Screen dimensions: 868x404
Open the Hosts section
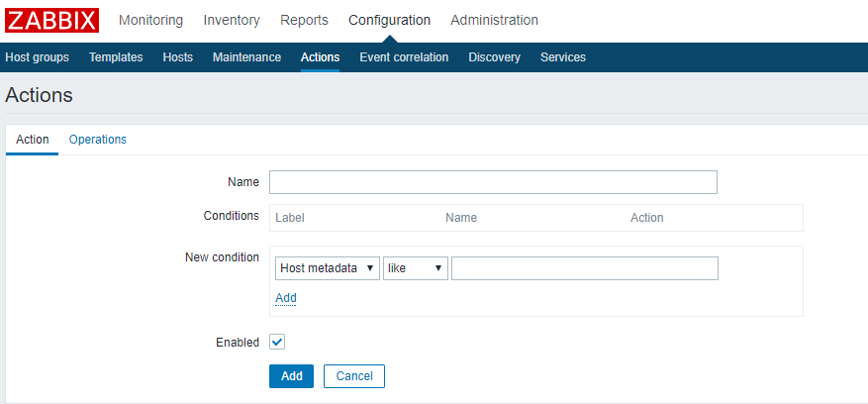click(x=178, y=57)
